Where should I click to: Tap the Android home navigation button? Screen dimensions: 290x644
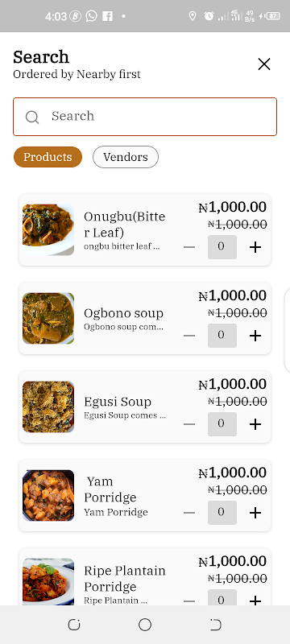(x=145, y=625)
